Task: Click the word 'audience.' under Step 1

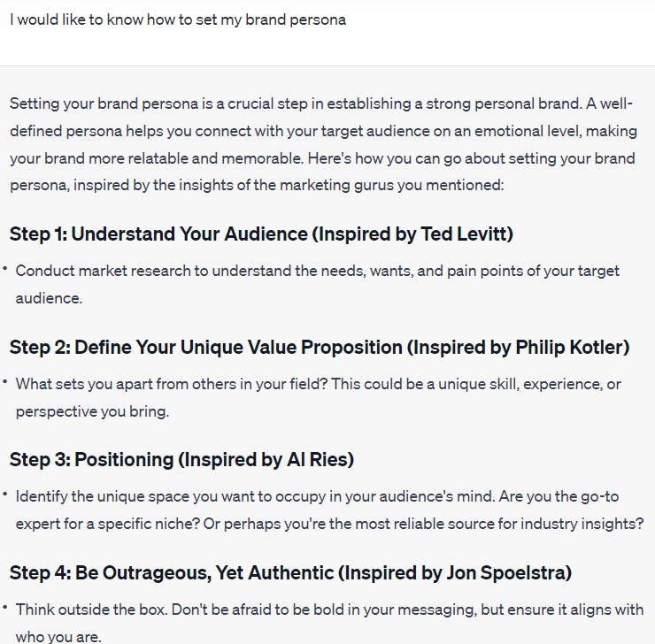Action: [49, 298]
